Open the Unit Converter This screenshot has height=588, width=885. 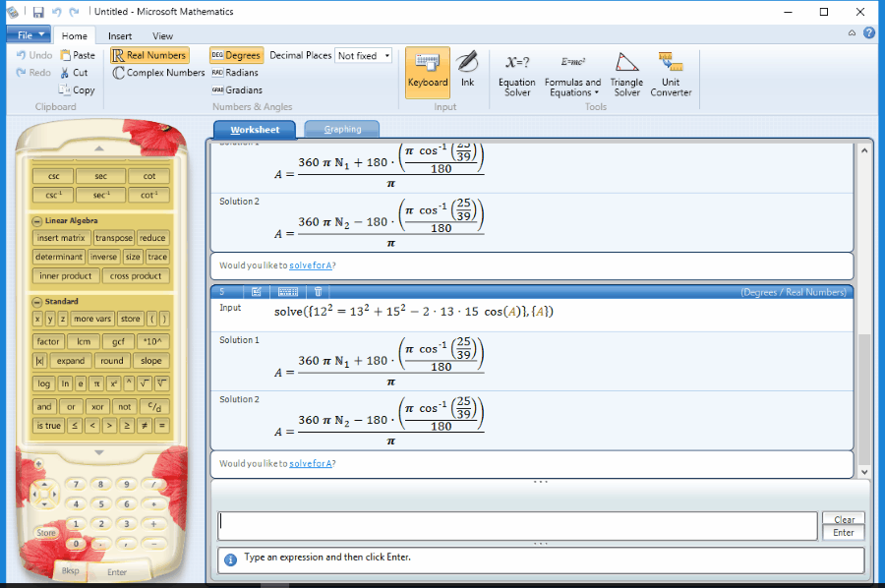[x=671, y=76]
